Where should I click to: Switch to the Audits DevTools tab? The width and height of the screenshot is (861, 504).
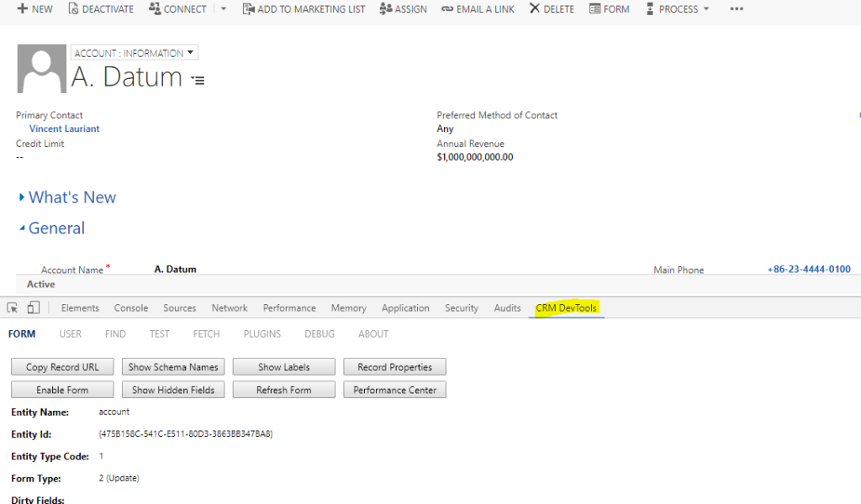tap(507, 308)
